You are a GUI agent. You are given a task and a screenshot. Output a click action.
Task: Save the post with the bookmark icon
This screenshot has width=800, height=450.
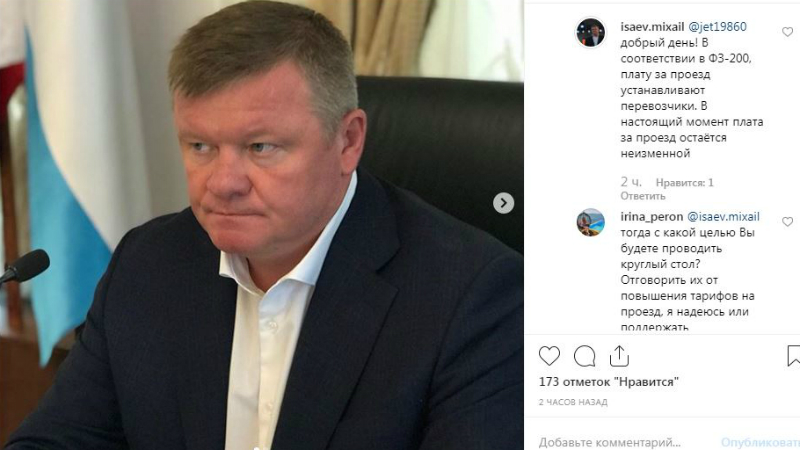793,356
